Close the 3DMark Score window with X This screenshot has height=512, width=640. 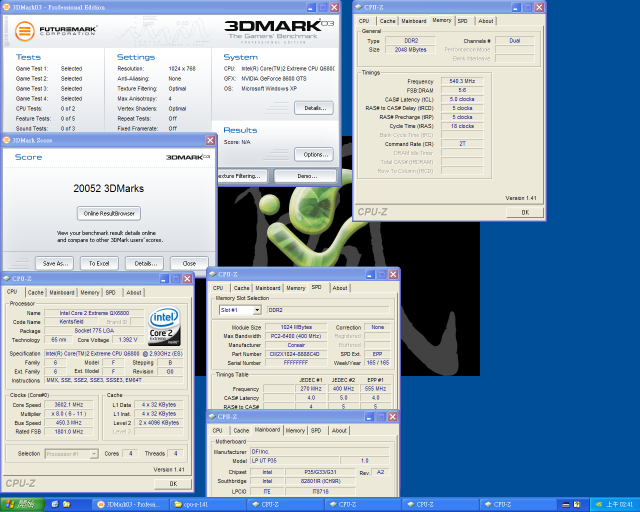210,140
